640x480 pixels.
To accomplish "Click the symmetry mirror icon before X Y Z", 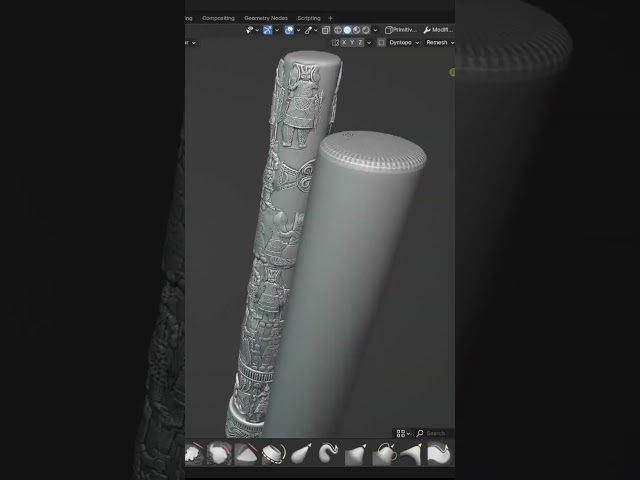I will (335, 42).
